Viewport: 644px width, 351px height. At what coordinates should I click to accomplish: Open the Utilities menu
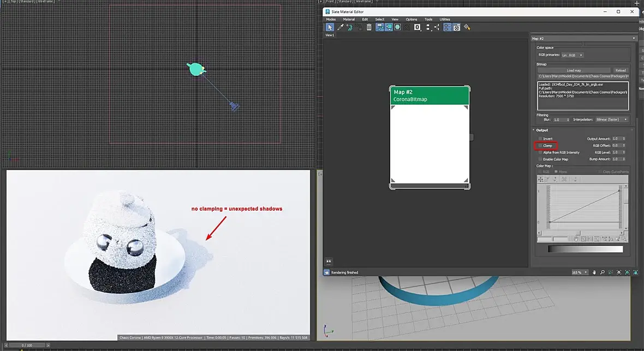tap(445, 19)
